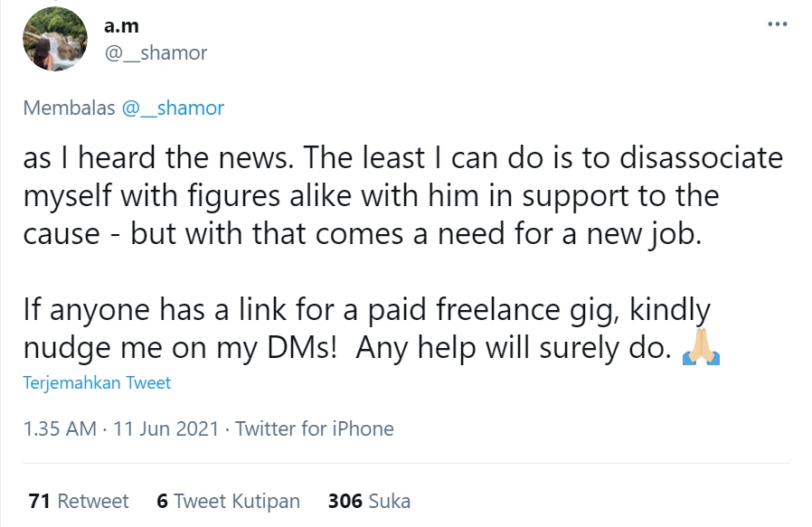
Task: Click the praying hands emoji
Action: [701, 349]
